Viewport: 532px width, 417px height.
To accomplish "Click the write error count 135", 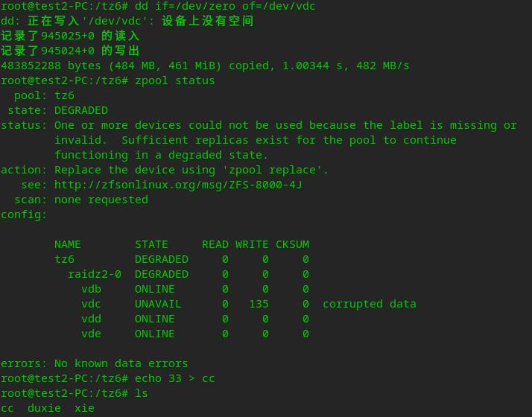I will pyautogui.click(x=259, y=304).
